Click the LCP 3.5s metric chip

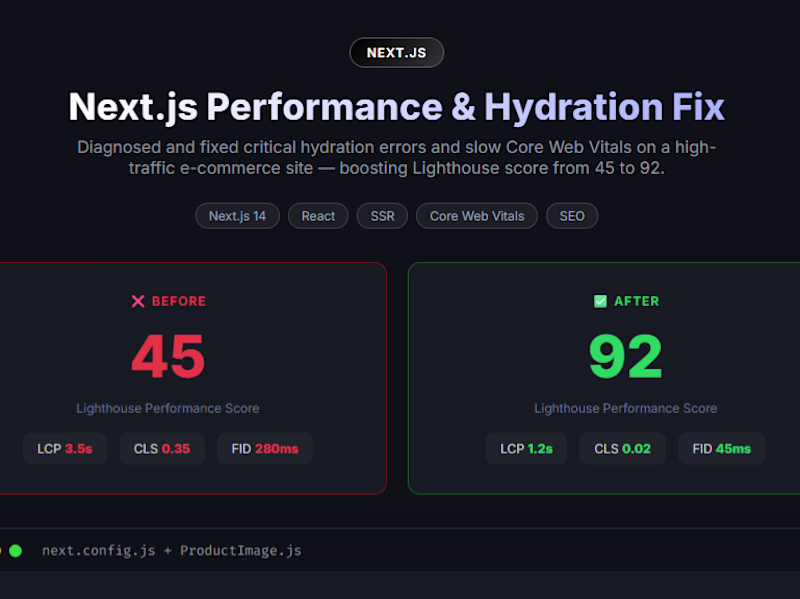pos(65,448)
